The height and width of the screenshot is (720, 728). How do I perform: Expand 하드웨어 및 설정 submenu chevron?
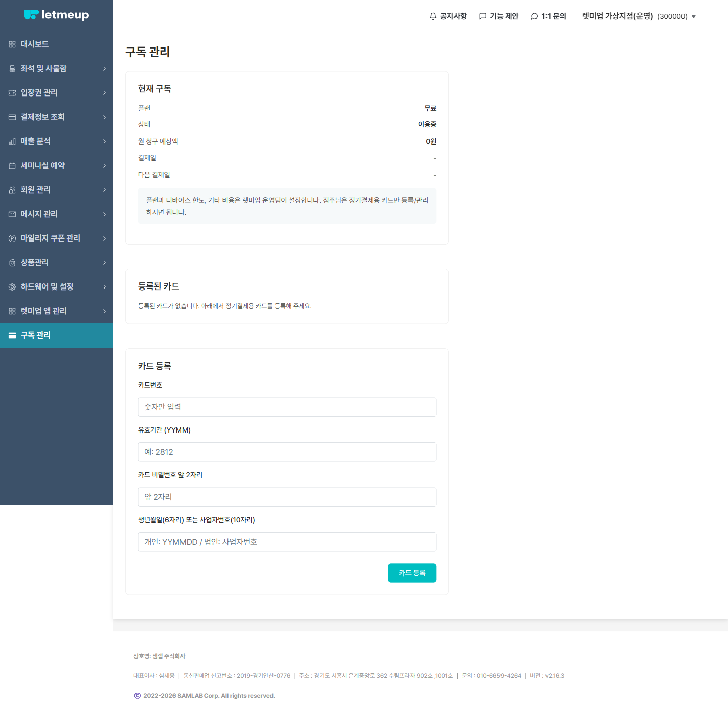(105, 287)
